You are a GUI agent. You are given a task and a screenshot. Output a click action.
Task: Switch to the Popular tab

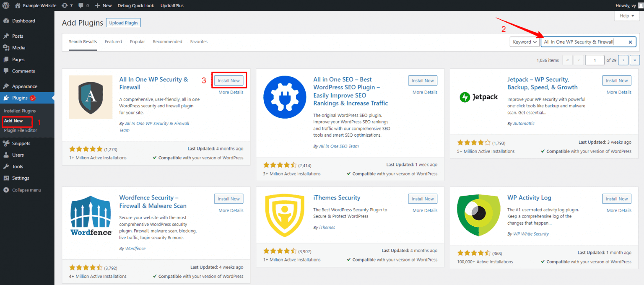point(138,42)
